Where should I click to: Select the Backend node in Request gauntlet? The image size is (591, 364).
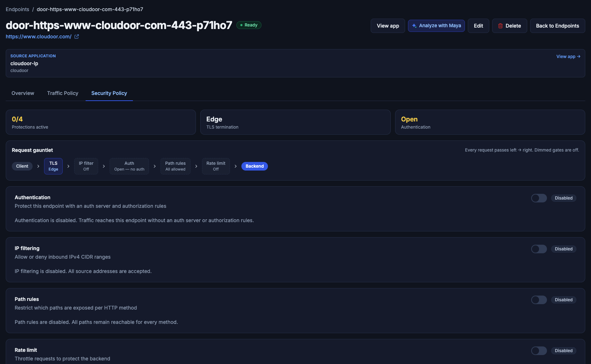tap(255, 166)
